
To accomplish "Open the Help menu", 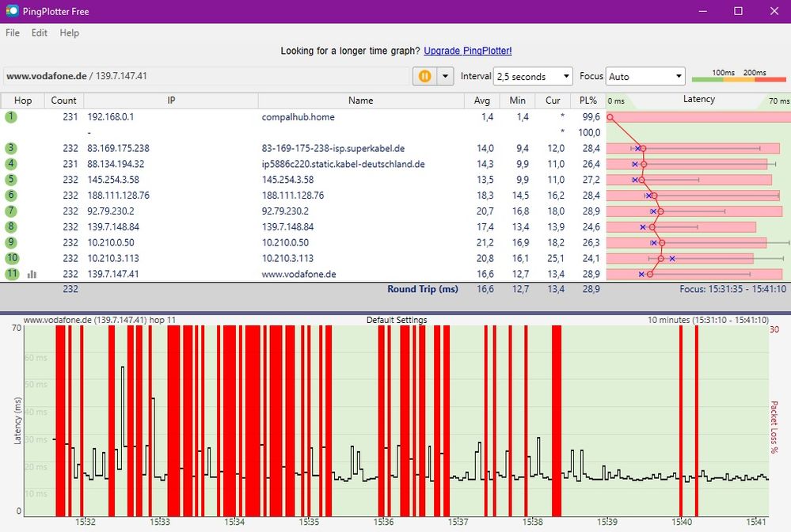I will point(70,33).
